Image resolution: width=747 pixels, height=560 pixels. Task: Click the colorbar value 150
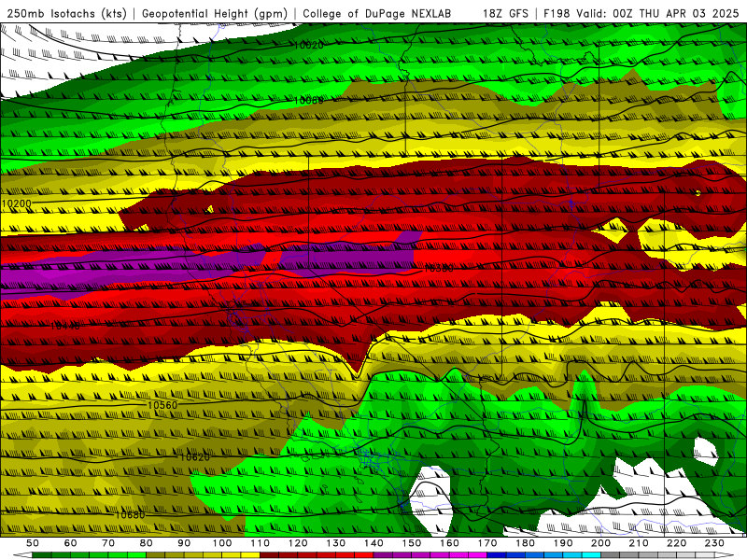coord(411,543)
